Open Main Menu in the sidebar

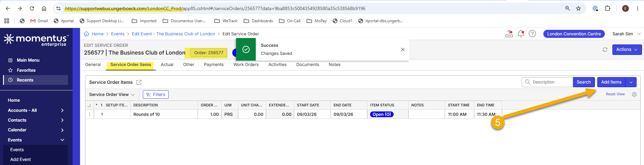click(x=28, y=60)
